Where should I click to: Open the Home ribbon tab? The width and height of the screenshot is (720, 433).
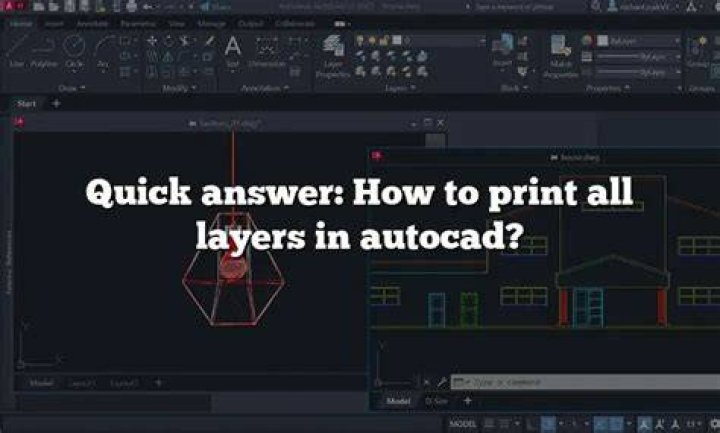point(21,23)
